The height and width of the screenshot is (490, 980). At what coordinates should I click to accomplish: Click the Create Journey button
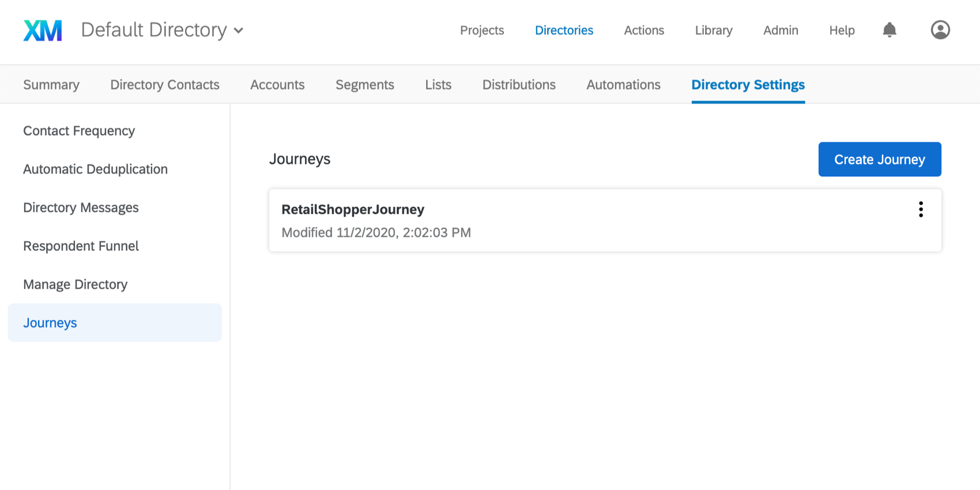tap(880, 159)
